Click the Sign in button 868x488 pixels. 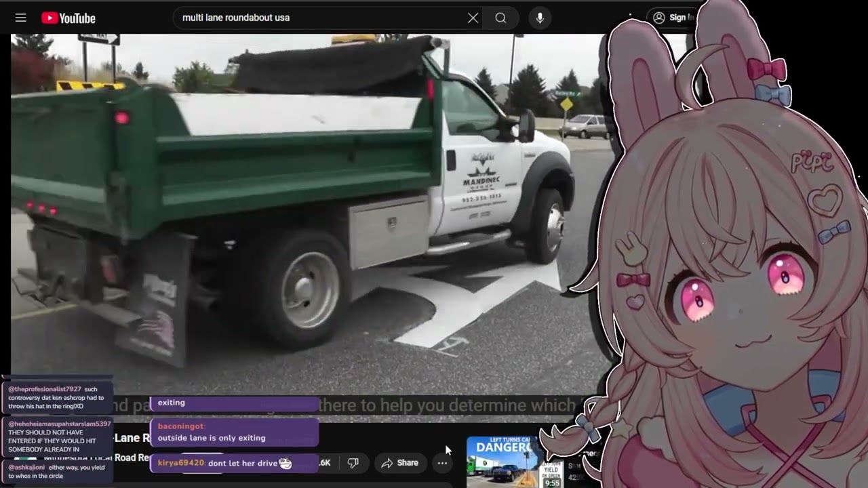tap(670, 18)
